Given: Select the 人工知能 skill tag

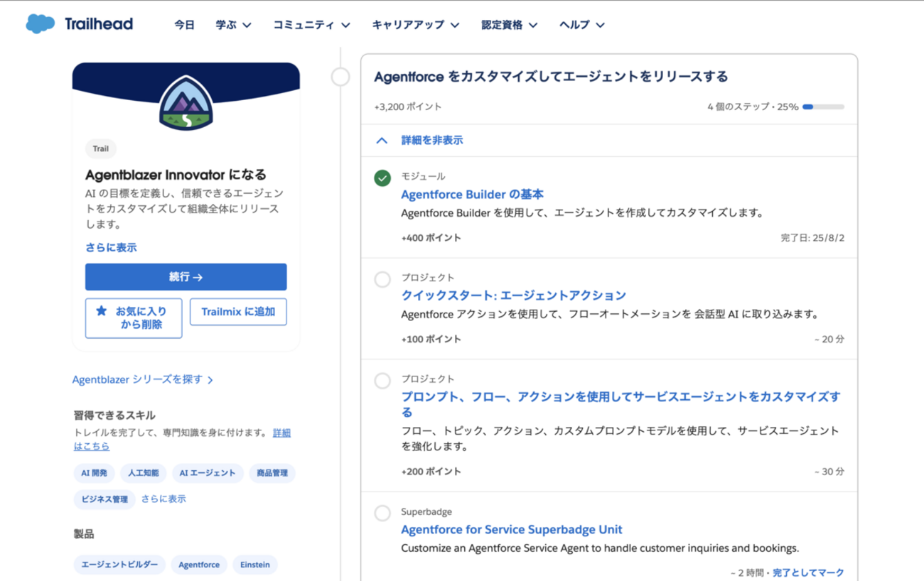Looking at the screenshot, I should coord(144,473).
